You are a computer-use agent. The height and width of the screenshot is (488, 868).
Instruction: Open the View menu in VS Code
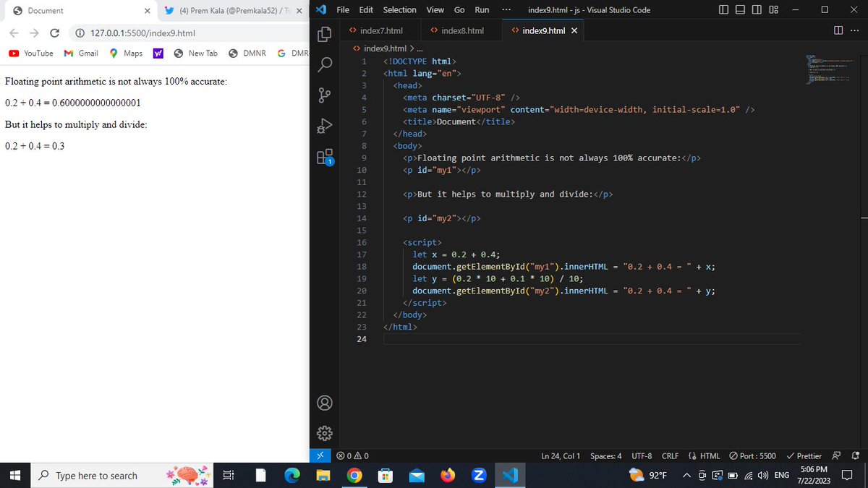click(x=435, y=10)
